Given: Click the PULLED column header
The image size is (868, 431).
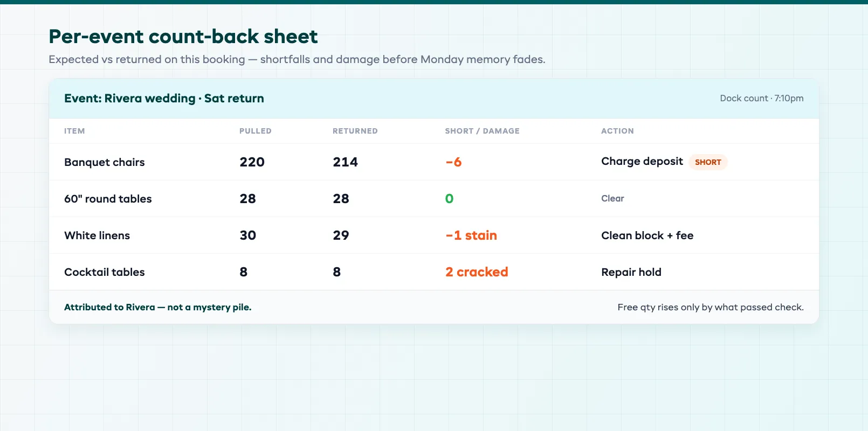Looking at the screenshot, I should pyautogui.click(x=256, y=131).
